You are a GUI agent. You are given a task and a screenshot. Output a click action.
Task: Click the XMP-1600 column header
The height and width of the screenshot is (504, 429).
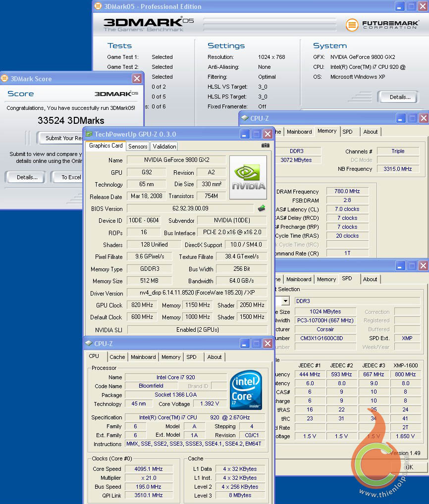coord(406,365)
